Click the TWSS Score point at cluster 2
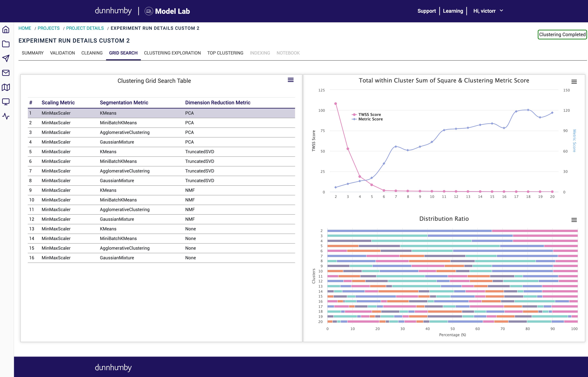Viewport: 588px width, 377px height. tap(336, 104)
